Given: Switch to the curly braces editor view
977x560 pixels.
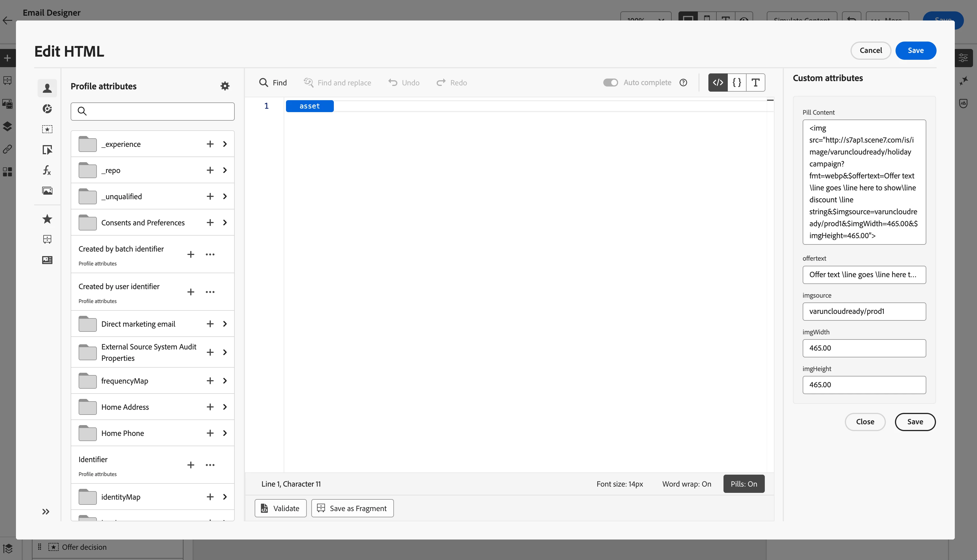Looking at the screenshot, I should [736, 82].
